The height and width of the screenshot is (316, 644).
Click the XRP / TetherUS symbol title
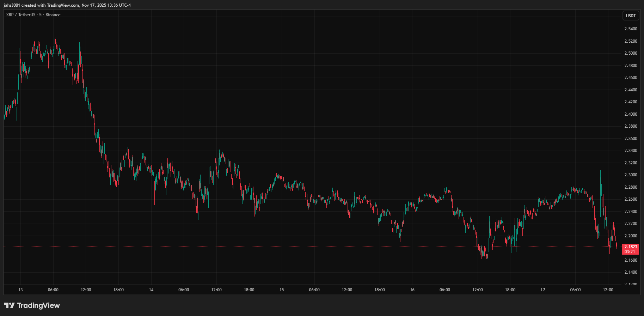coord(20,15)
